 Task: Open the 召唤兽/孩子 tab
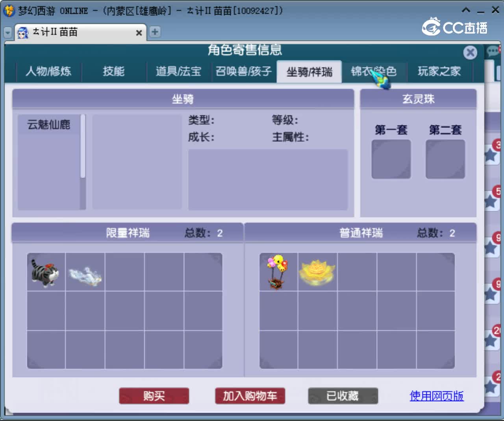(244, 71)
